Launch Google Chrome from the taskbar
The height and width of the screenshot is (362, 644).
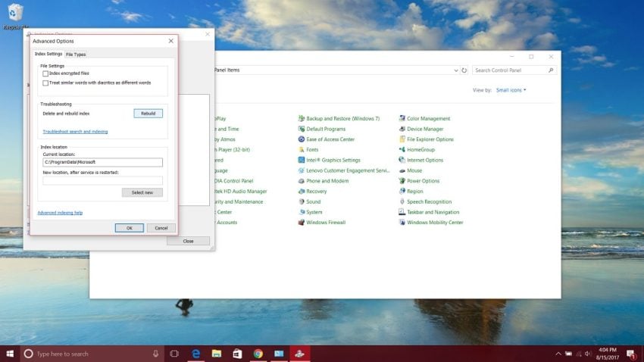tap(258, 354)
